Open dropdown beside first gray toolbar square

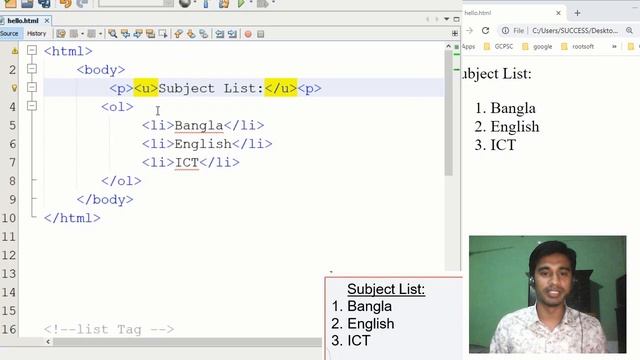[x=82, y=34]
